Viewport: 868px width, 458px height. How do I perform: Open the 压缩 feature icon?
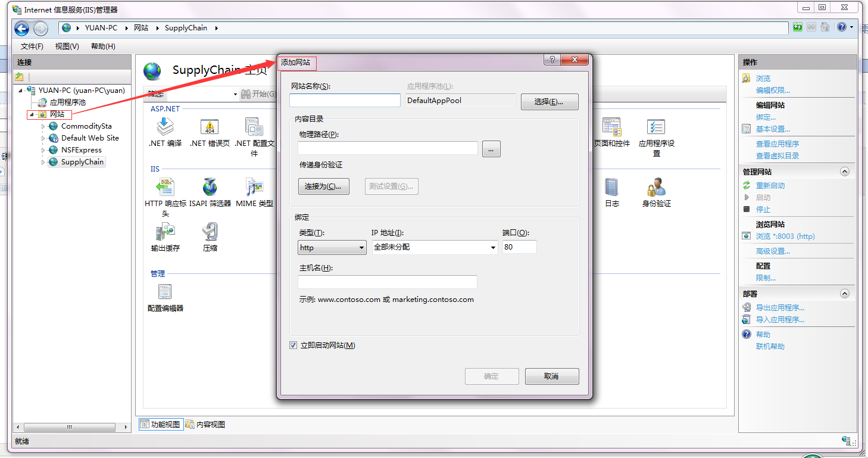[x=210, y=232]
